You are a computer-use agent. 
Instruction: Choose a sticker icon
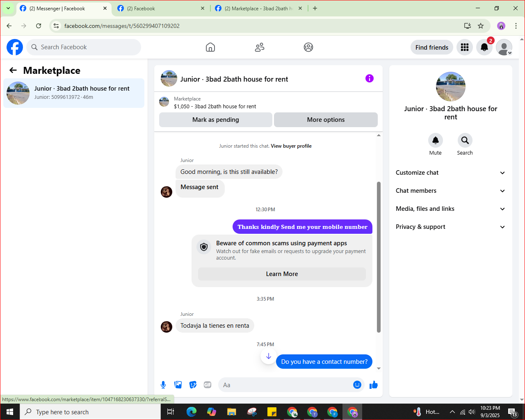193,385
